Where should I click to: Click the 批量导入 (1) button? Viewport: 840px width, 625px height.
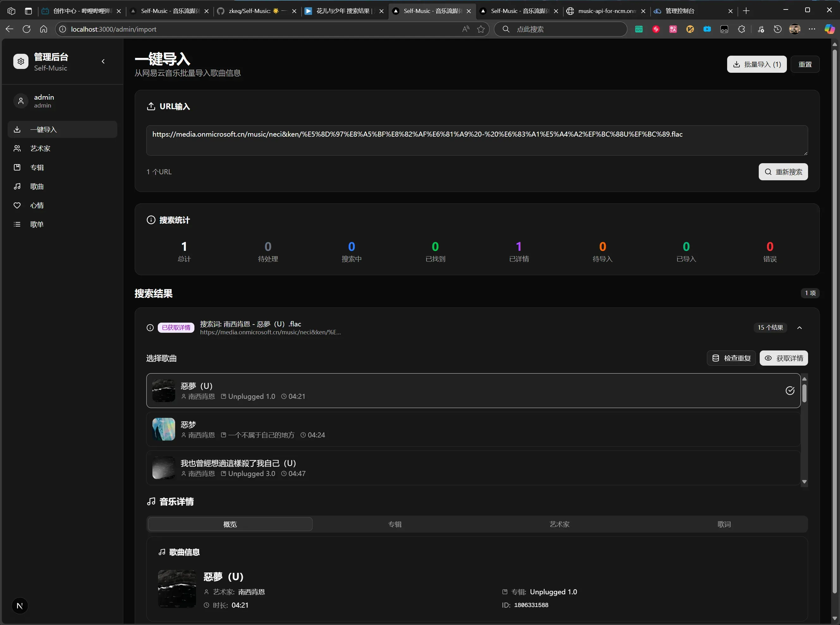coord(757,64)
